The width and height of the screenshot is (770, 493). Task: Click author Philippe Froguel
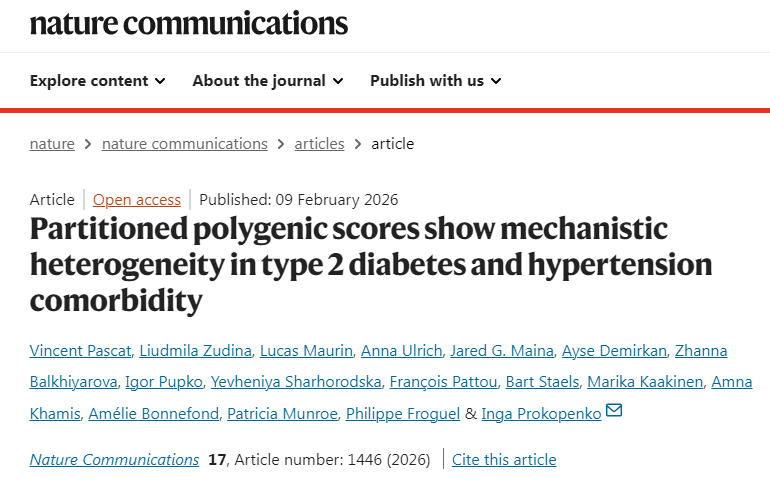click(403, 413)
